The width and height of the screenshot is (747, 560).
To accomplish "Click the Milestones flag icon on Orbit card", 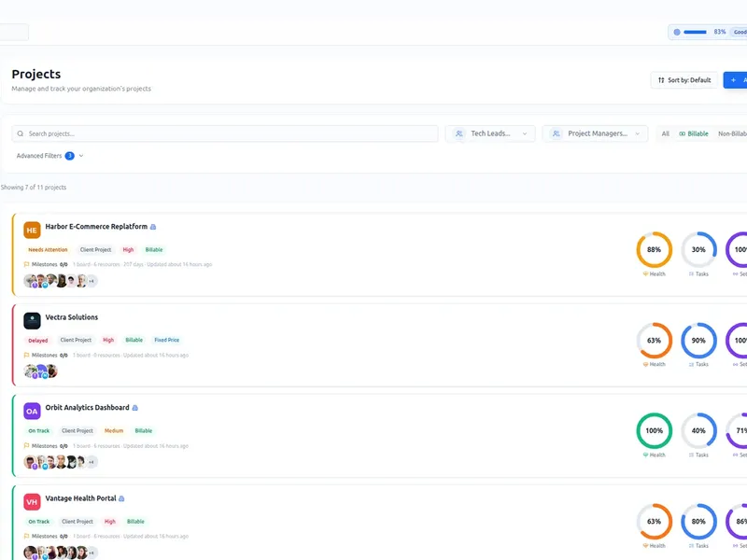I will click(27, 446).
